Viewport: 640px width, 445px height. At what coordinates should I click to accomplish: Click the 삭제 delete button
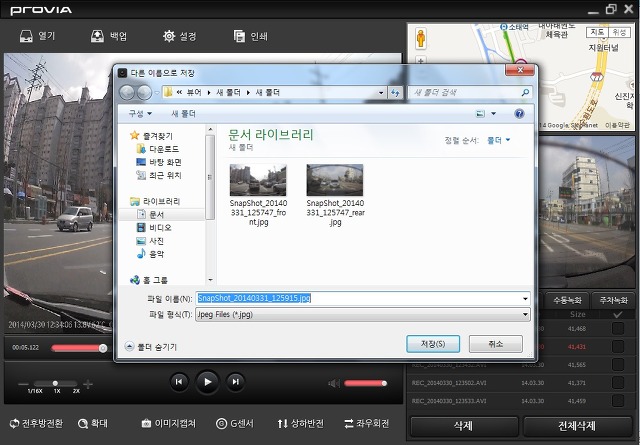464,426
